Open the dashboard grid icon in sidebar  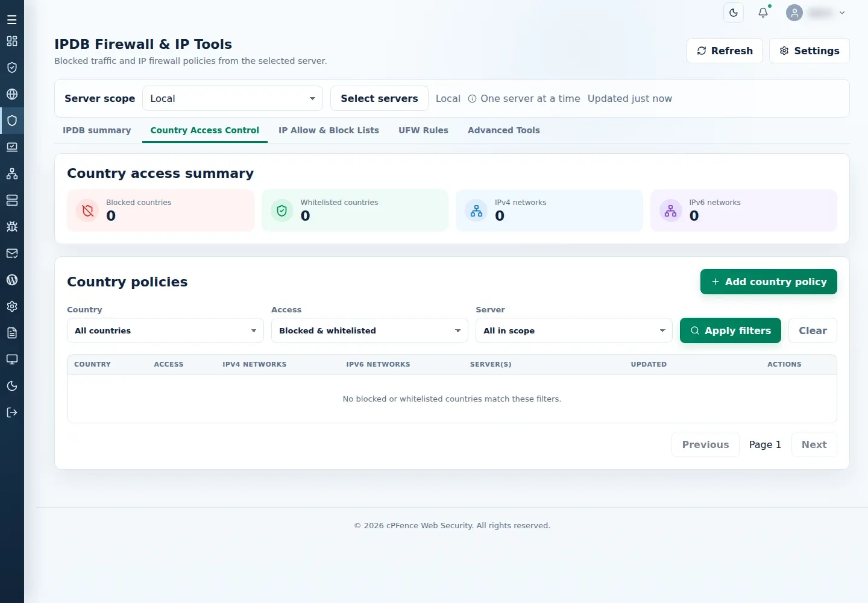click(x=12, y=41)
